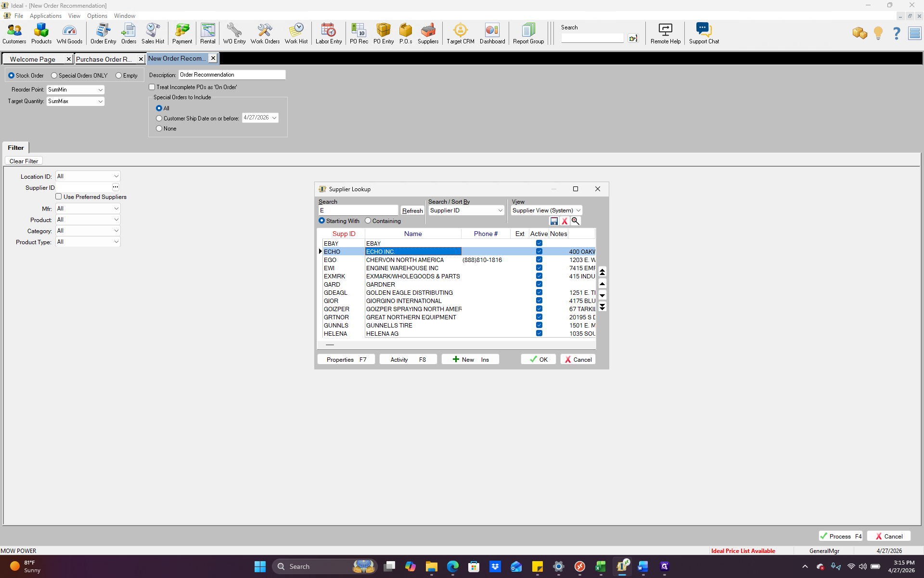Open the P.O.s icon

coord(406,34)
